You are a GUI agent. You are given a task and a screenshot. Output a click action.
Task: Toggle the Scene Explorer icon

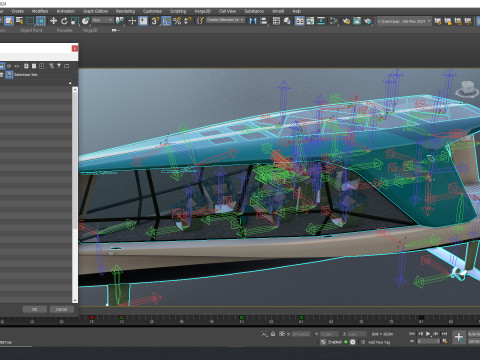(x=276, y=21)
